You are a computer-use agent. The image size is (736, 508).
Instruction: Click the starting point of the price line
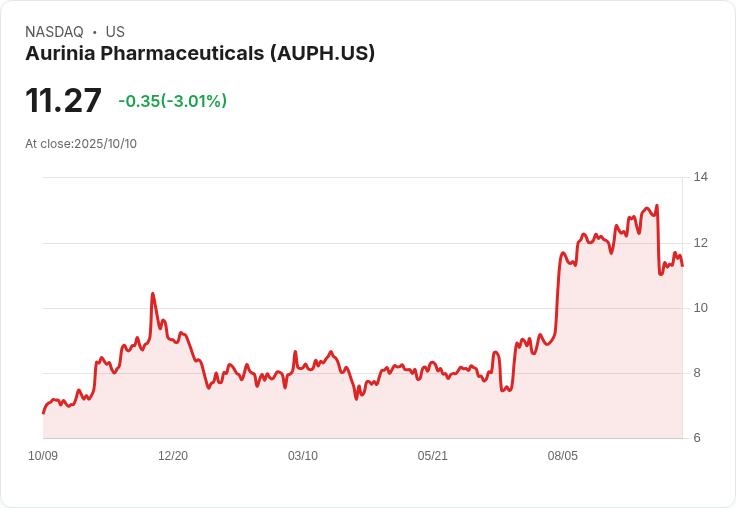[43, 412]
